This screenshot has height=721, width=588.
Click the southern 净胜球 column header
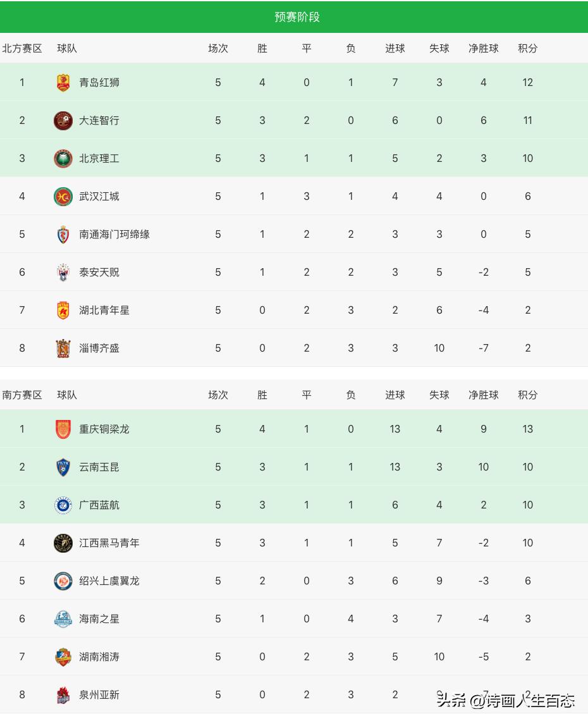point(484,395)
